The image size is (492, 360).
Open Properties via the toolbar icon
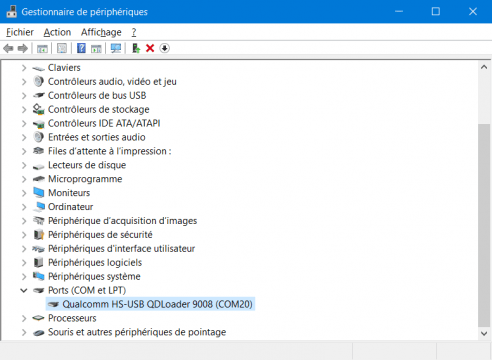coord(62,49)
